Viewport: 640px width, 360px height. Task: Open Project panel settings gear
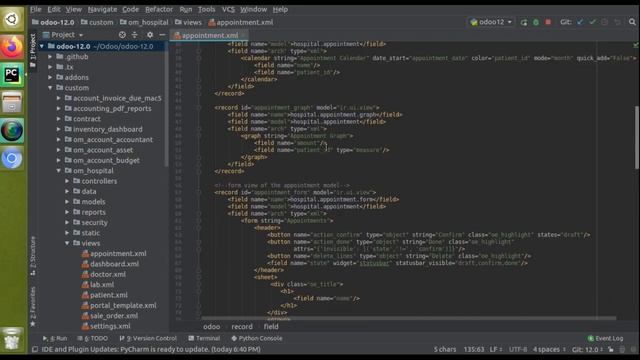pyautogui.click(x=150, y=35)
